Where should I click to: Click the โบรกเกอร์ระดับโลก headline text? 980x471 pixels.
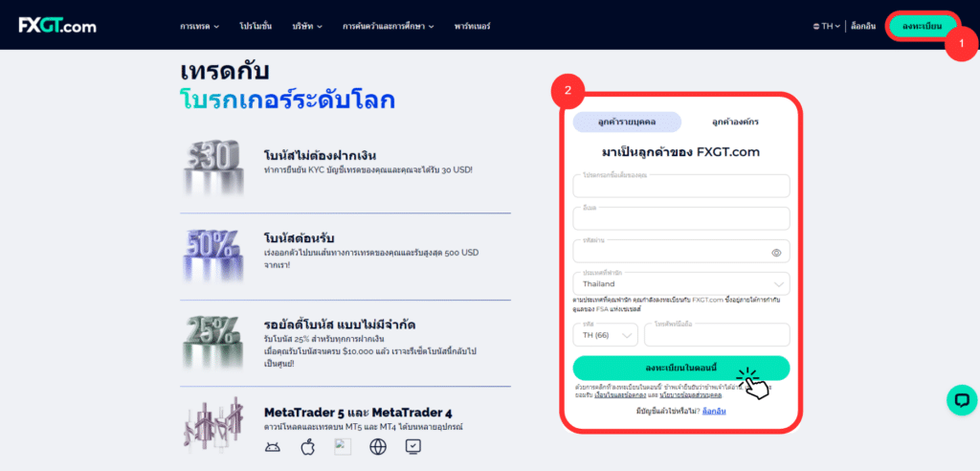pyautogui.click(x=287, y=101)
